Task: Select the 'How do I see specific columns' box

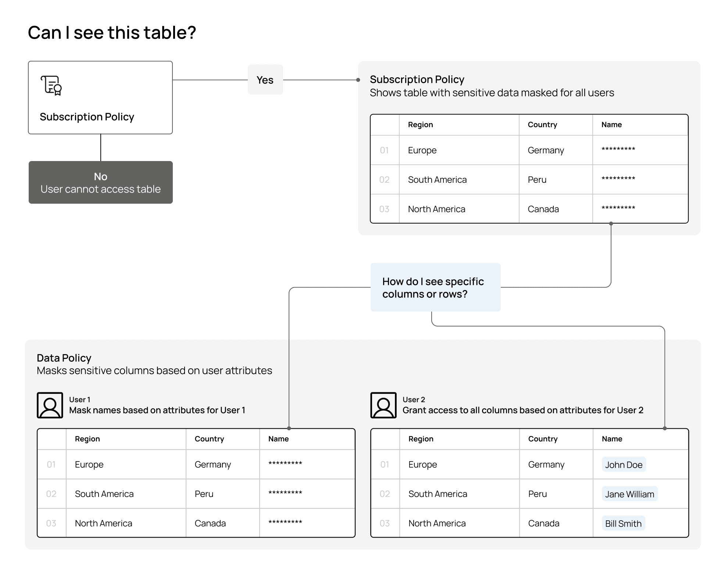Action: click(435, 288)
